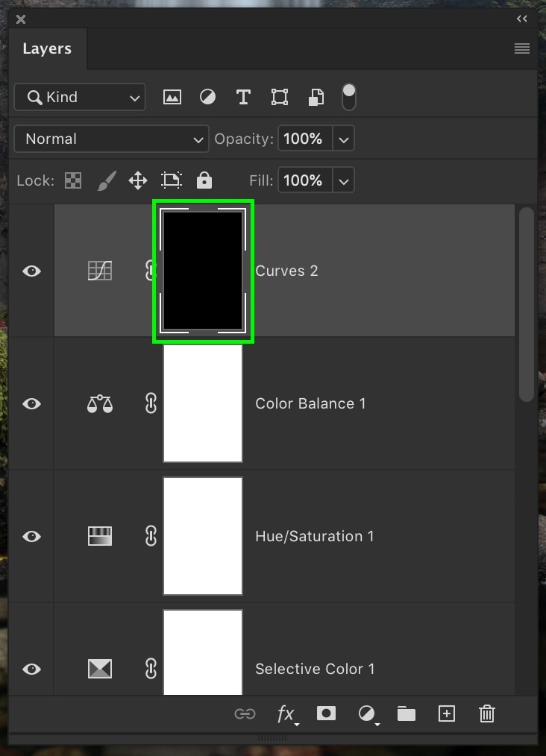Open the Layers panel menu
Viewport: 546px width, 756px height.
click(x=522, y=48)
